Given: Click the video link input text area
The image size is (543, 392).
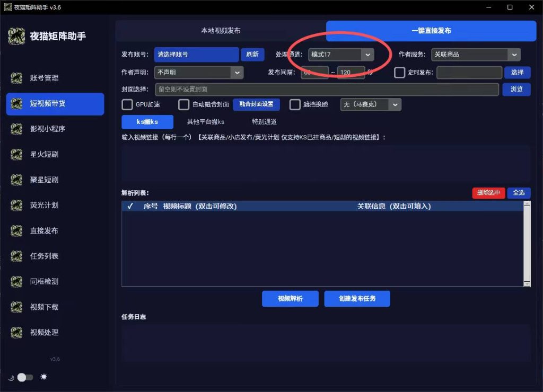Looking at the screenshot, I should point(326,164).
